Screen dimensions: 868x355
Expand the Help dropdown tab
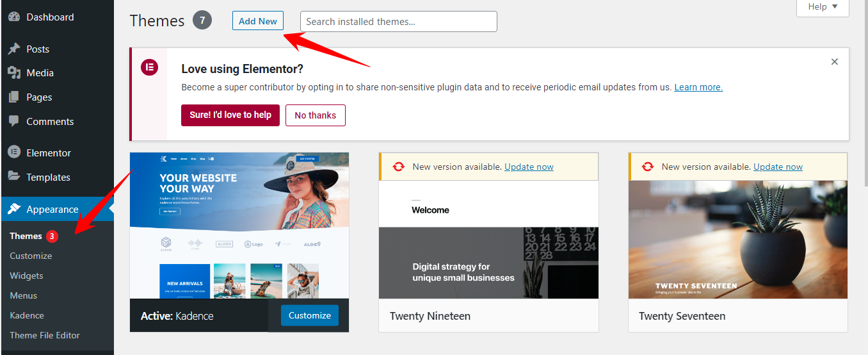[823, 7]
